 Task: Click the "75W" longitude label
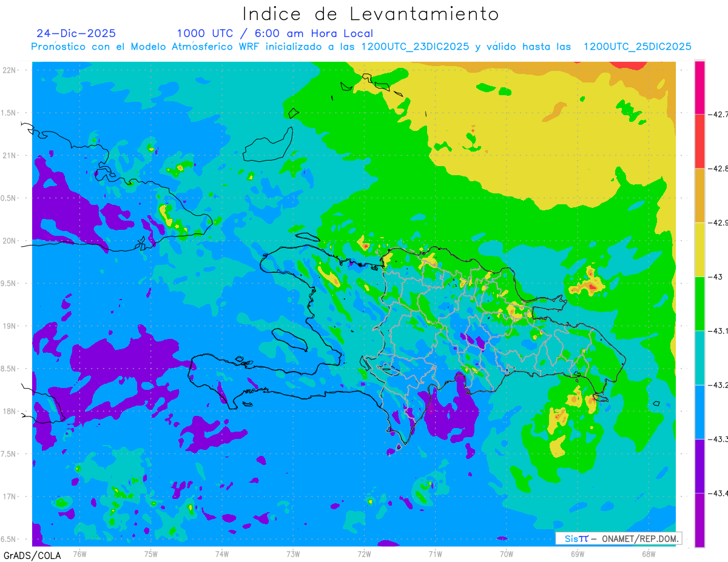(151, 554)
